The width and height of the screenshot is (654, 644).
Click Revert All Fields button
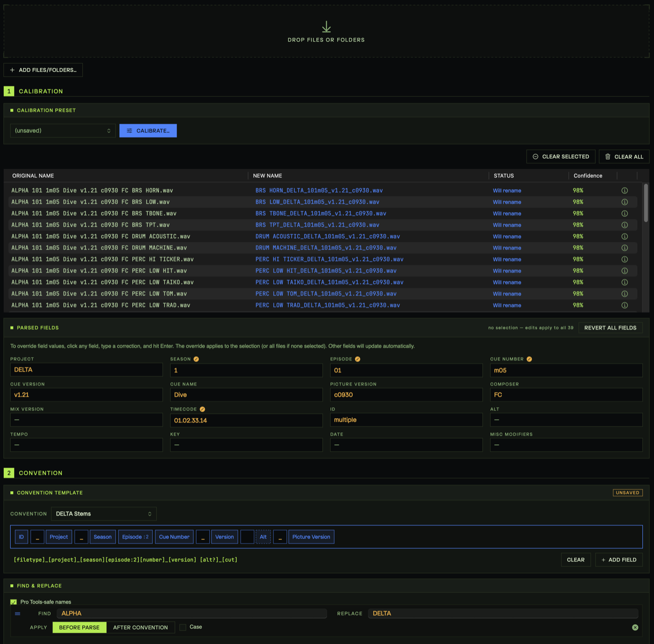[x=610, y=328]
